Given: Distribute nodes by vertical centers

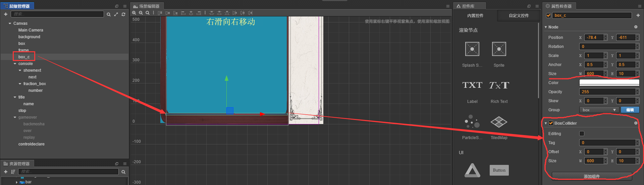Looking at the screenshot, I should pyautogui.click(x=219, y=13).
